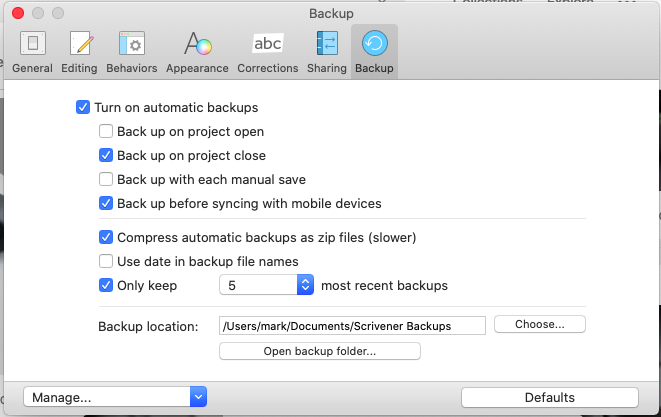The width and height of the screenshot is (661, 417).
Task: Enable Back up on project open
Action: point(106,131)
